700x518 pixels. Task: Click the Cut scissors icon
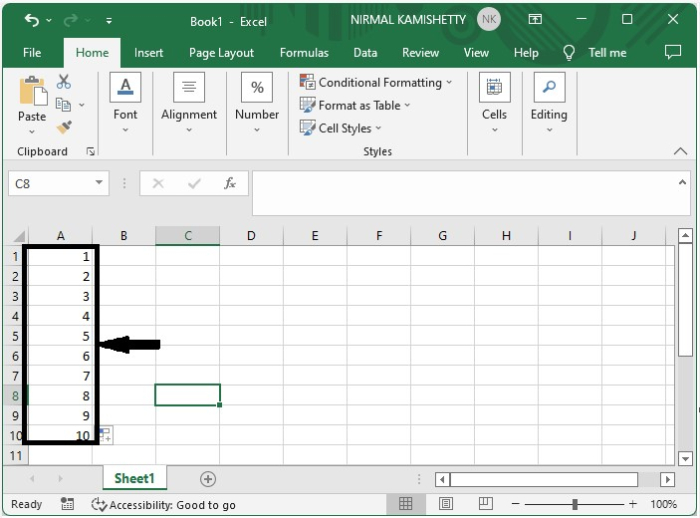click(64, 82)
